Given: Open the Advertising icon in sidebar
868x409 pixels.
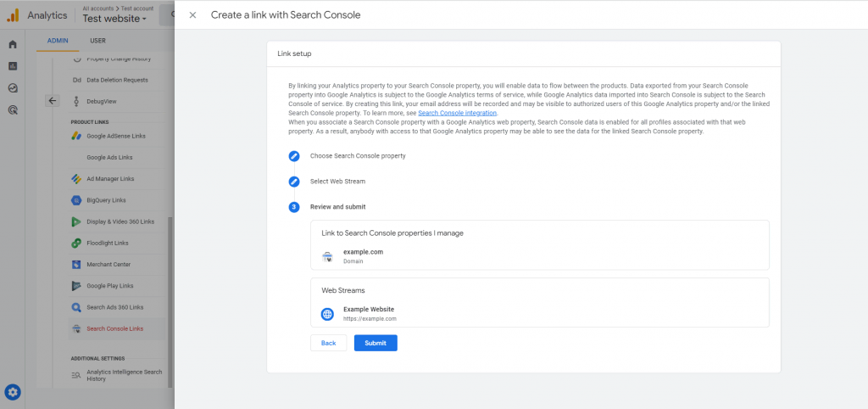Looking at the screenshot, I should [13, 109].
